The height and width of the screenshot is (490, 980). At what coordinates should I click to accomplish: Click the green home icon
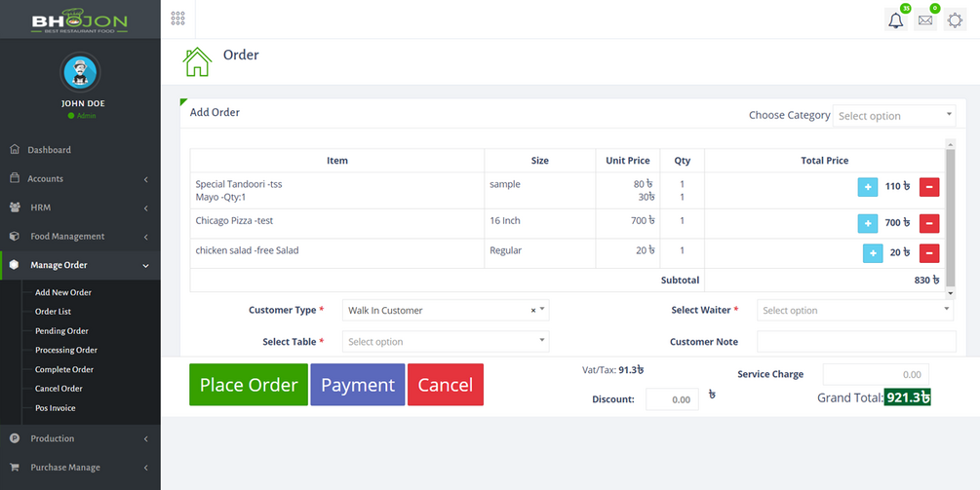[198, 61]
